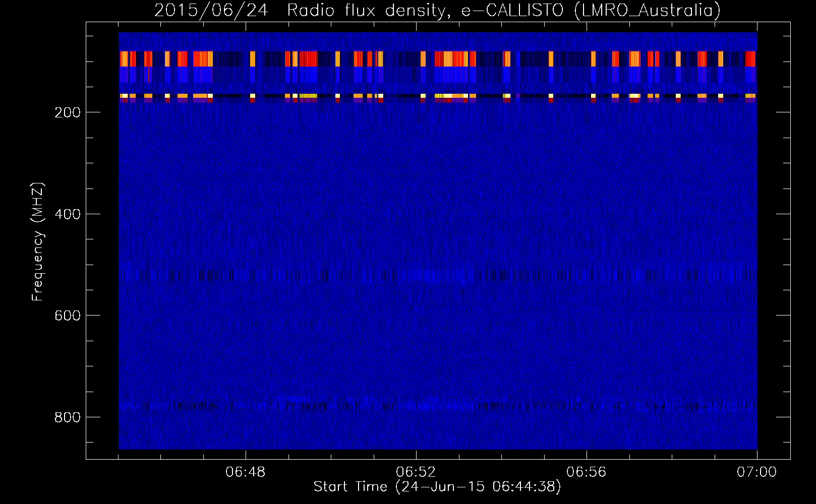Click the 600 frequency tick label
This screenshot has height=504, width=816.
point(68,316)
